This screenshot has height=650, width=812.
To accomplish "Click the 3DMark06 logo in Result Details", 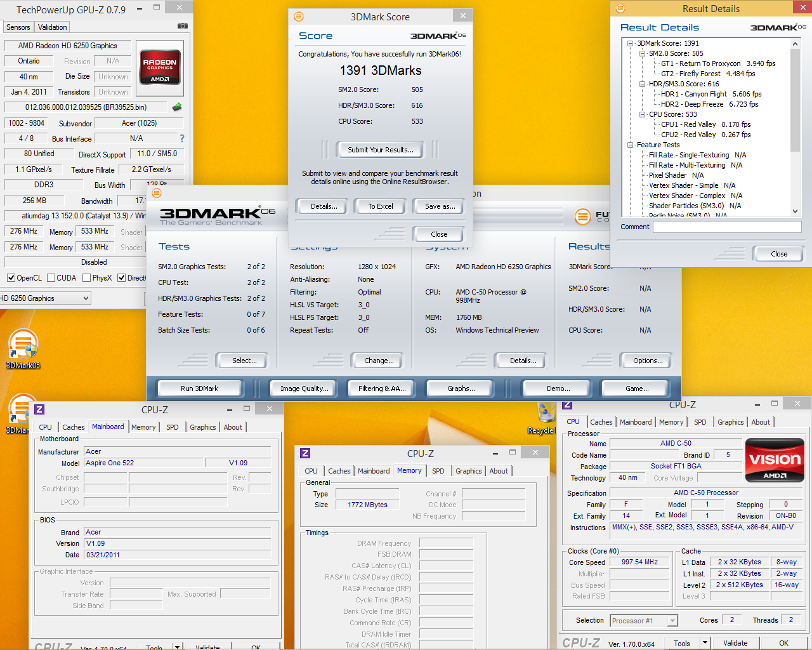I will [778, 27].
